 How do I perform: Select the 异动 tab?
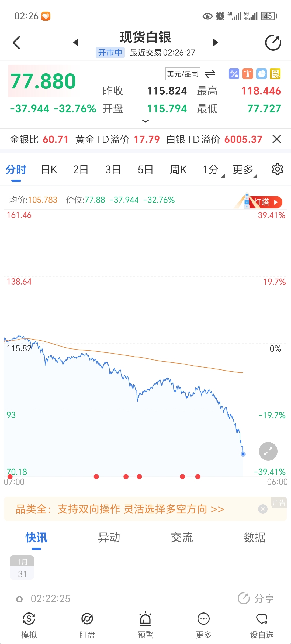tap(109, 537)
